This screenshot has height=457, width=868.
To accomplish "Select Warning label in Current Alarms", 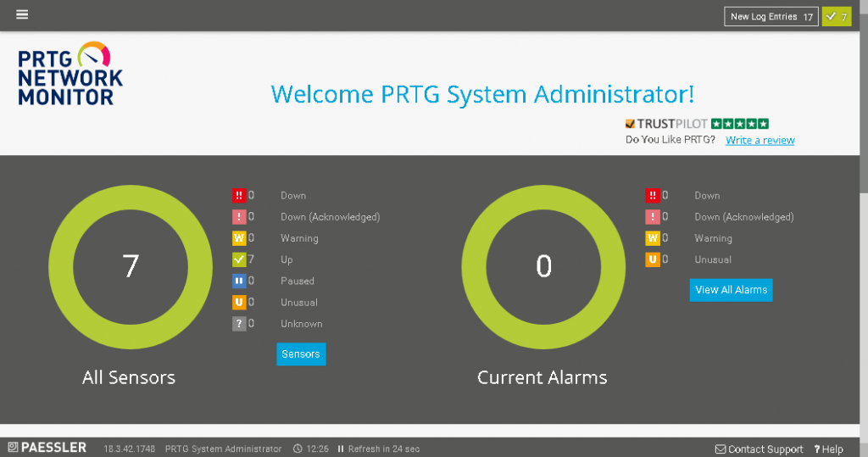I will click(x=714, y=238).
